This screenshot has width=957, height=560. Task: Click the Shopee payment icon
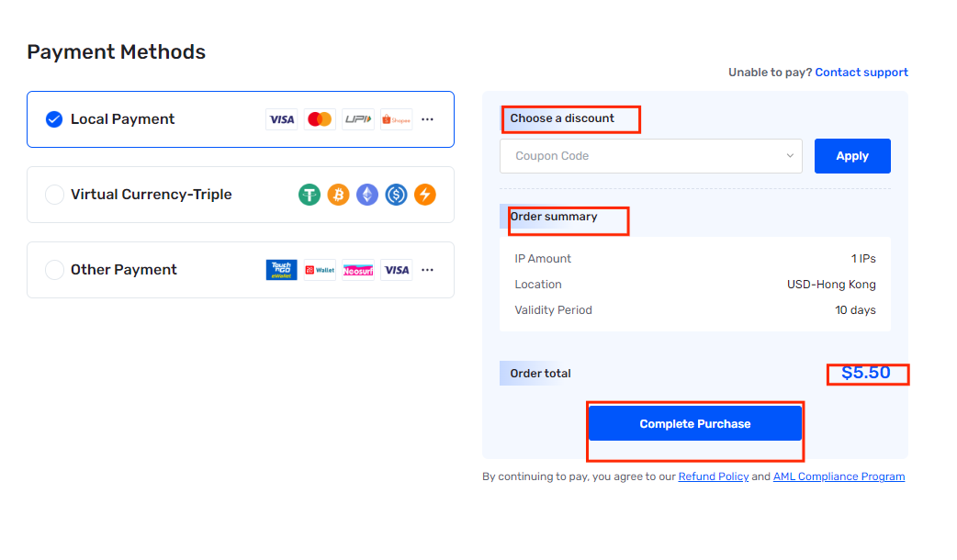[x=396, y=119]
